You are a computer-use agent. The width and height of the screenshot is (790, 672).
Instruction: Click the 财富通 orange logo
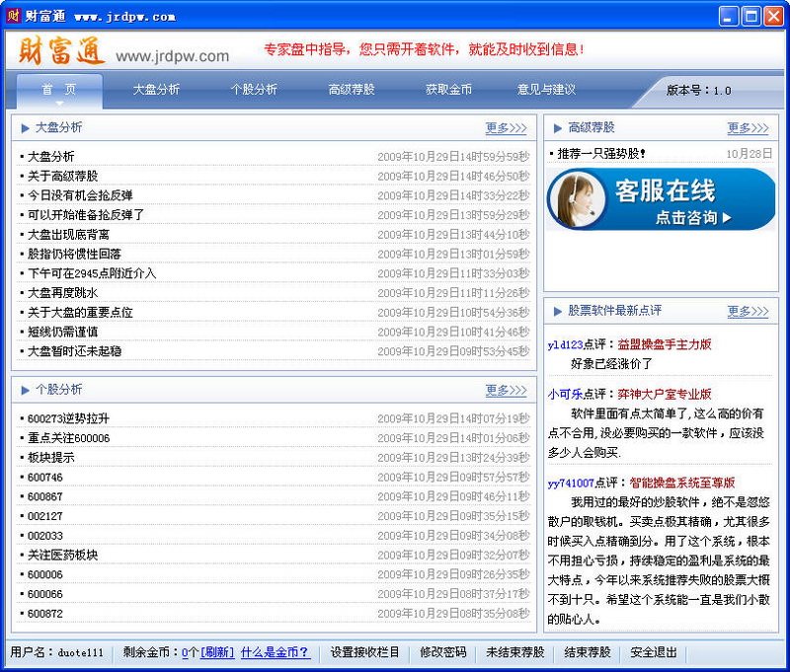point(61,51)
